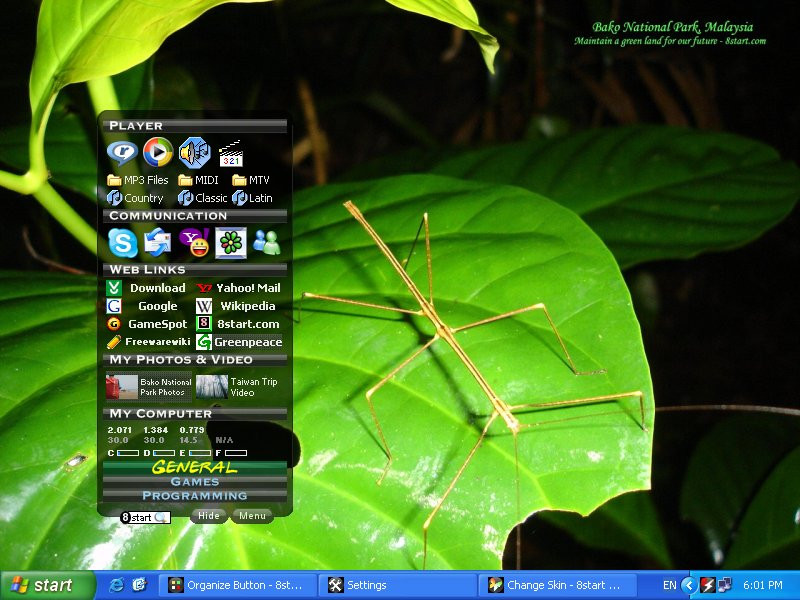Open the MP3 Files folder
The image size is (800, 600).
138,180
